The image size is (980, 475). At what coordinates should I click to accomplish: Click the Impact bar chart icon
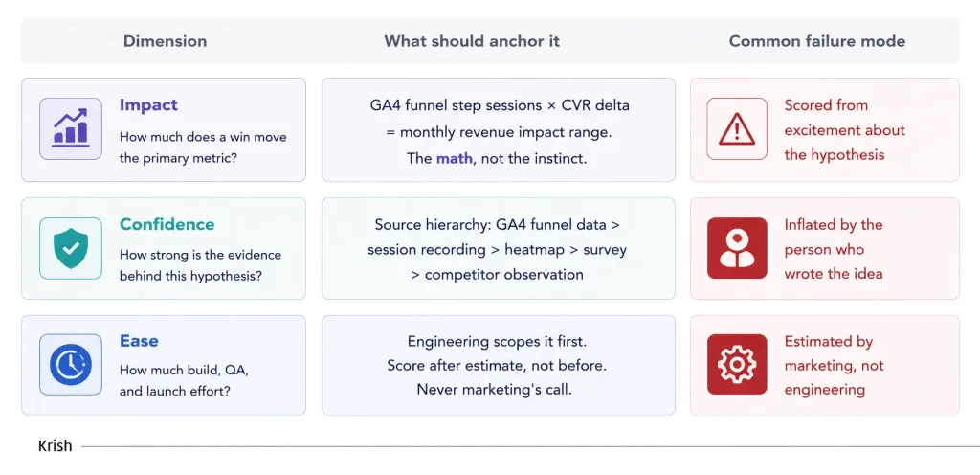pyautogui.click(x=71, y=128)
